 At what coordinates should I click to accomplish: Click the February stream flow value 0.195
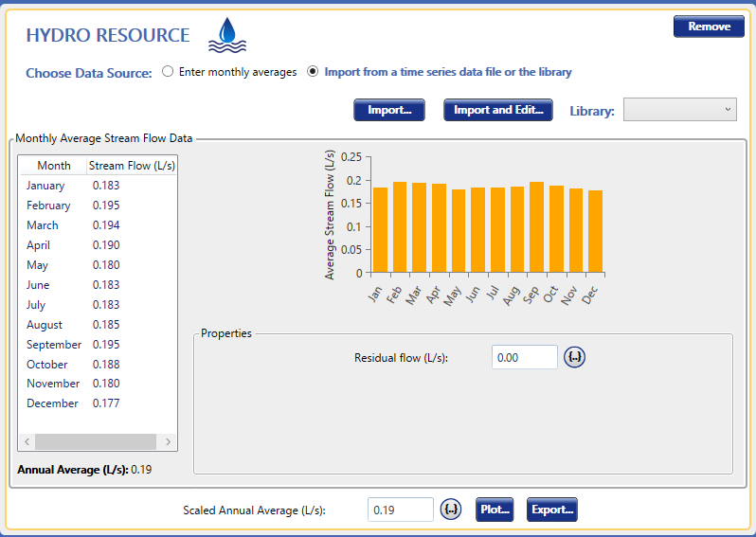106,206
